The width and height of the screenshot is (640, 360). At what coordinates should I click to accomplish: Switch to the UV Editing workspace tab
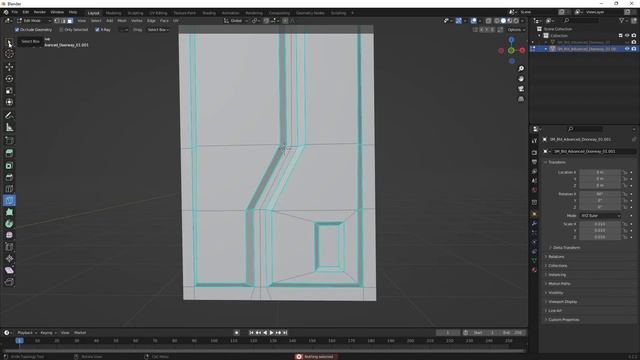click(x=158, y=13)
